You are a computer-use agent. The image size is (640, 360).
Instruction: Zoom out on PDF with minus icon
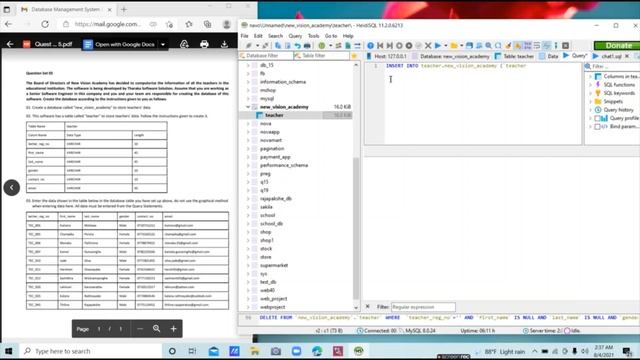[140, 329]
